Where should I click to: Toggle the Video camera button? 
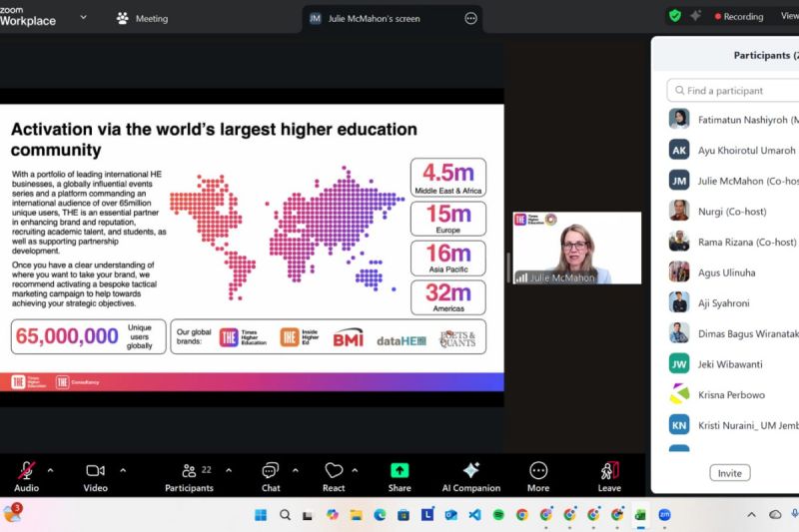pyautogui.click(x=95, y=470)
